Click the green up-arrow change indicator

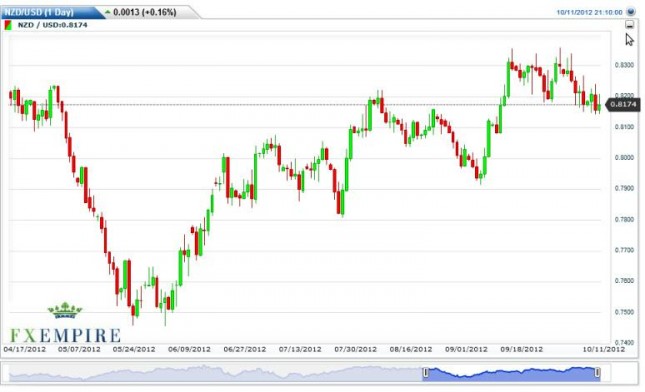[x=108, y=12]
